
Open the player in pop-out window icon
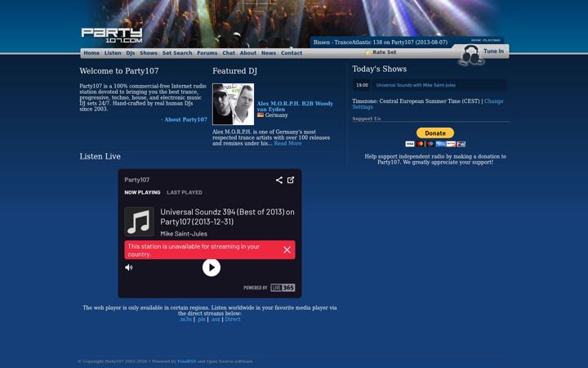click(x=291, y=180)
